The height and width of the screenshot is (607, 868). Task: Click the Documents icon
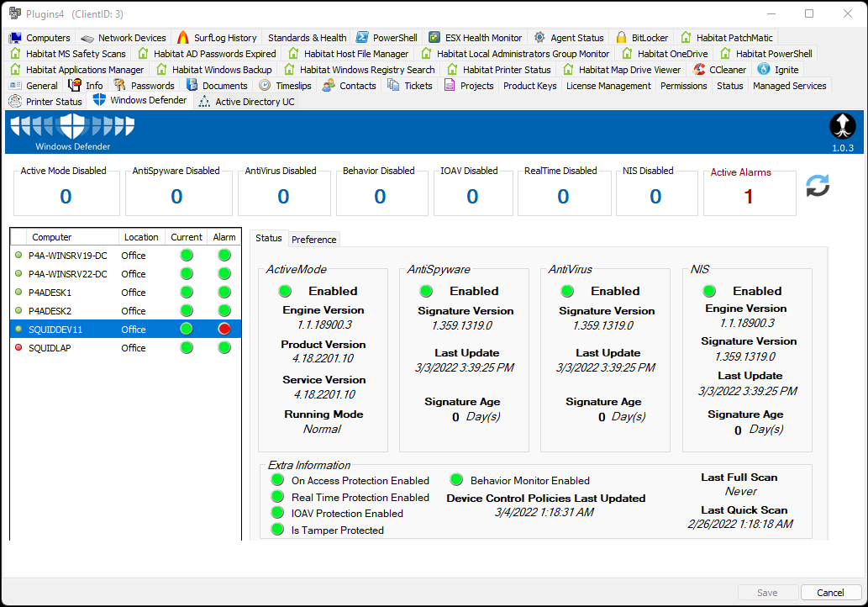pos(192,85)
